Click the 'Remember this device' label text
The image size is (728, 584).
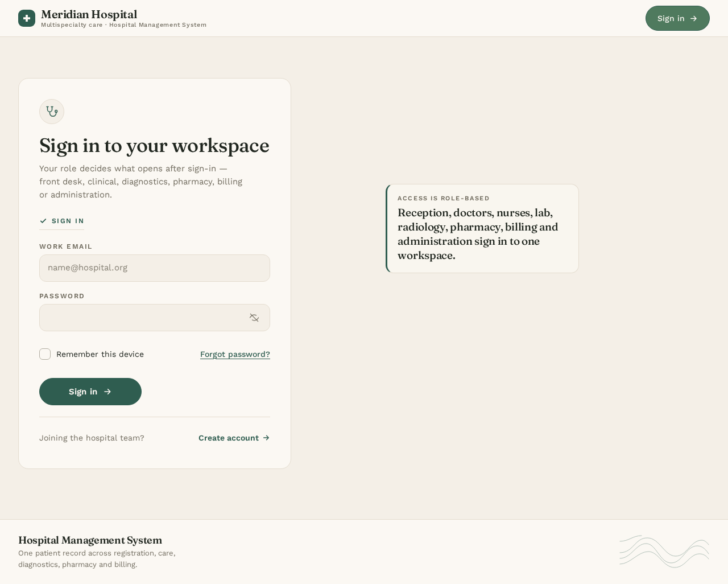pos(100,354)
